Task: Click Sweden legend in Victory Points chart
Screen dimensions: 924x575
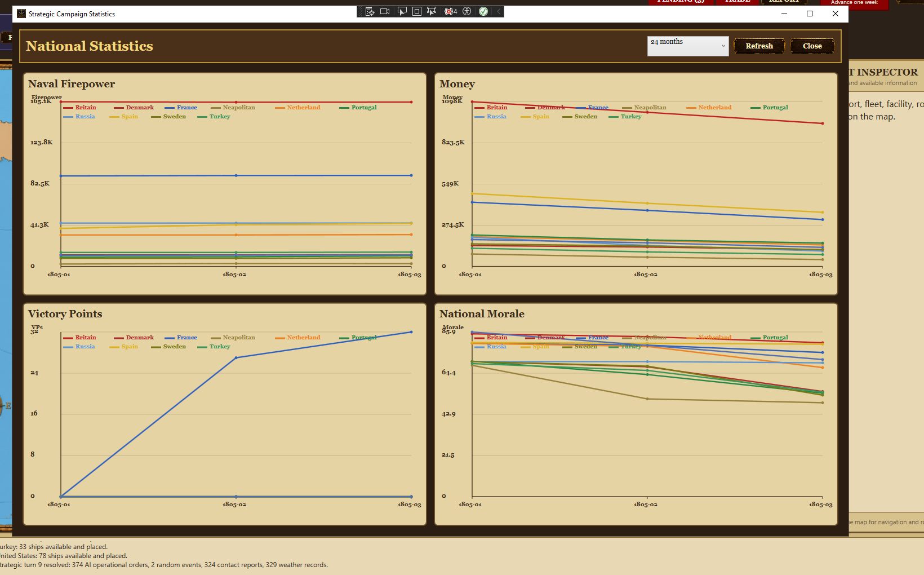Action: pos(168,347)
